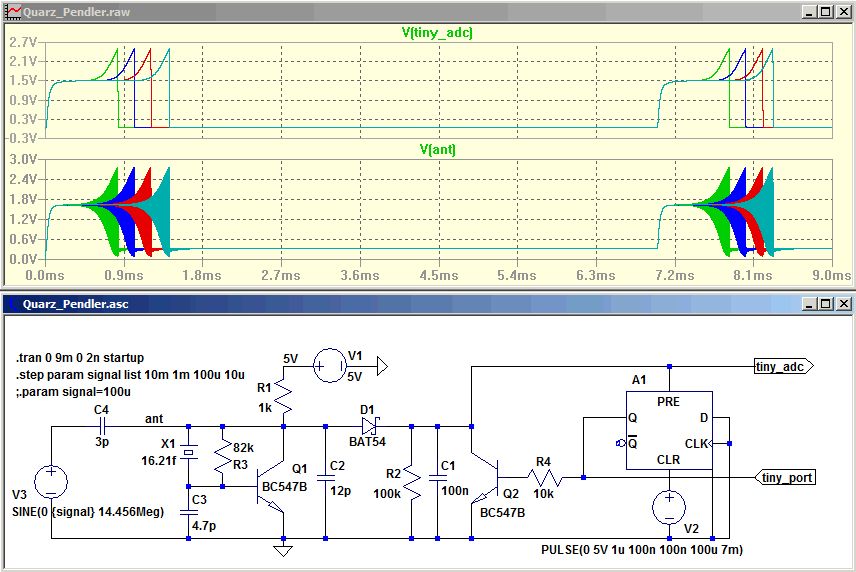
Task: Click the V(tiny_adc) trace label
Action: [x=437, y=33]
